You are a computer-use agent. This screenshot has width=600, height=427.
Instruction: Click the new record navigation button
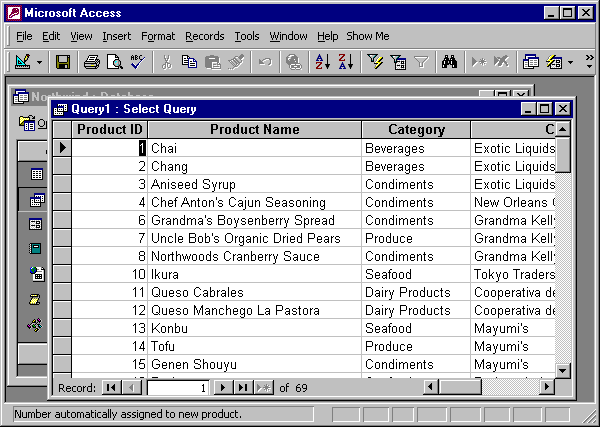[x=264, y=388]
